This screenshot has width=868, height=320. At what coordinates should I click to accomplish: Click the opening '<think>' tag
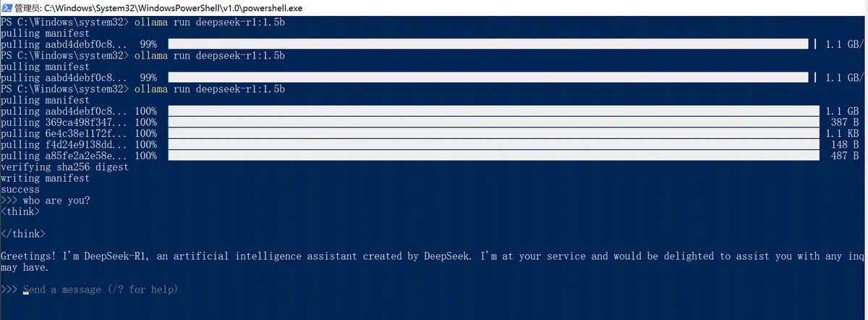(x=20, y=211)
